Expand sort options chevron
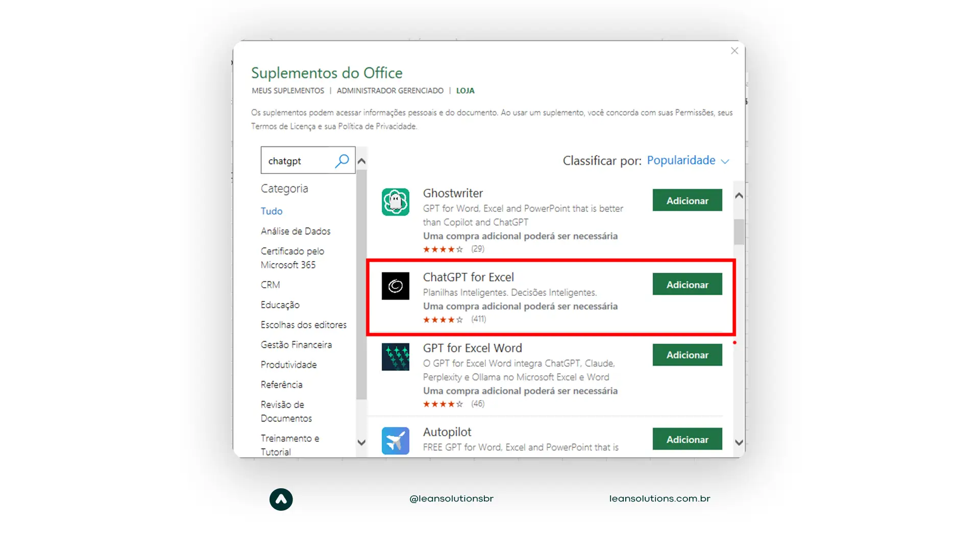 tap(725, 161)
